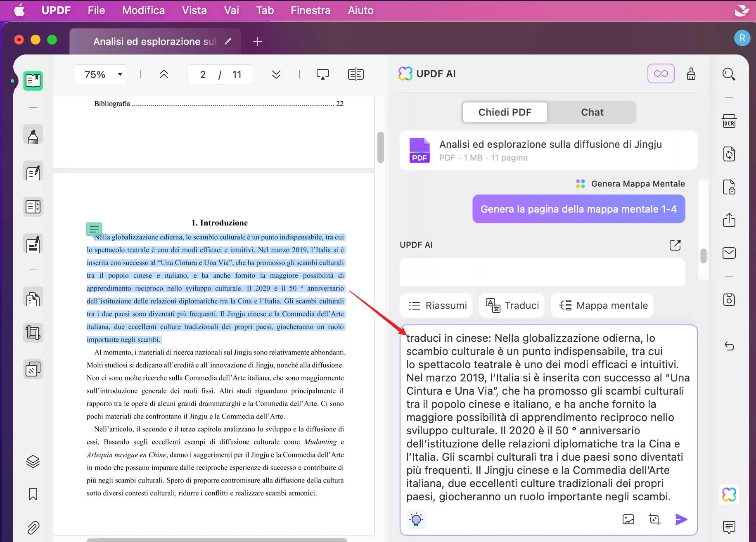Open the prompt ideas lightbulb
756x542 pixels.
[416, 519]
